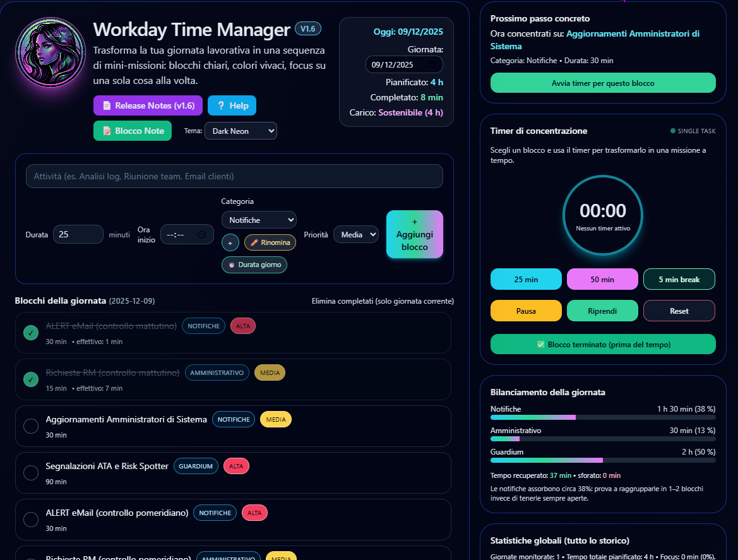Open the Tema dropdown showing Dark Neon
The image size is (738, 560).
(x=241, y=131)
